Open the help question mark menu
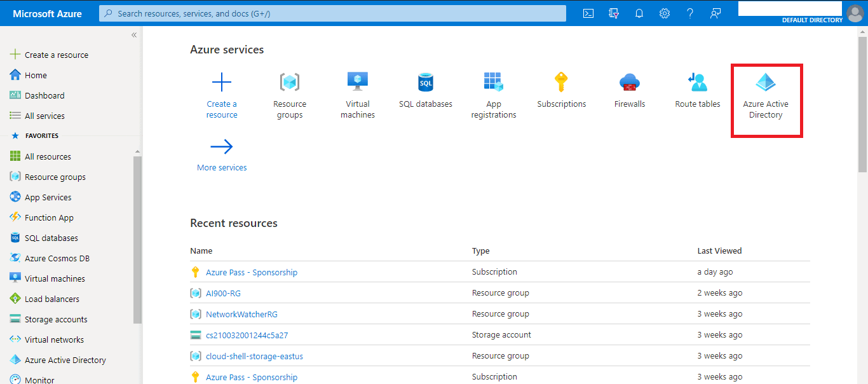 click(689, 13)
